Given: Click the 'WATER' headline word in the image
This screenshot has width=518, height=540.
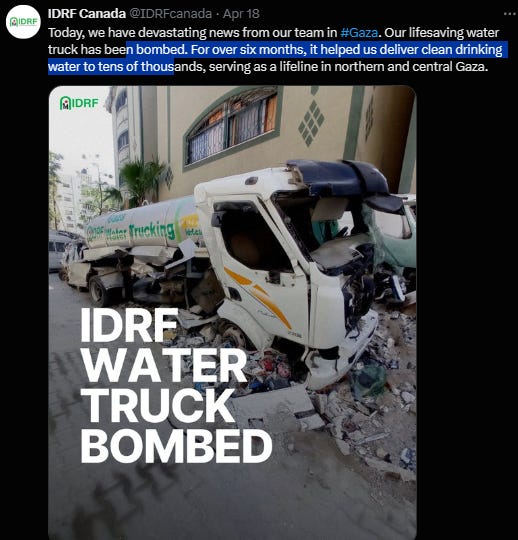Looking at the screenshot, I should 164,365.
